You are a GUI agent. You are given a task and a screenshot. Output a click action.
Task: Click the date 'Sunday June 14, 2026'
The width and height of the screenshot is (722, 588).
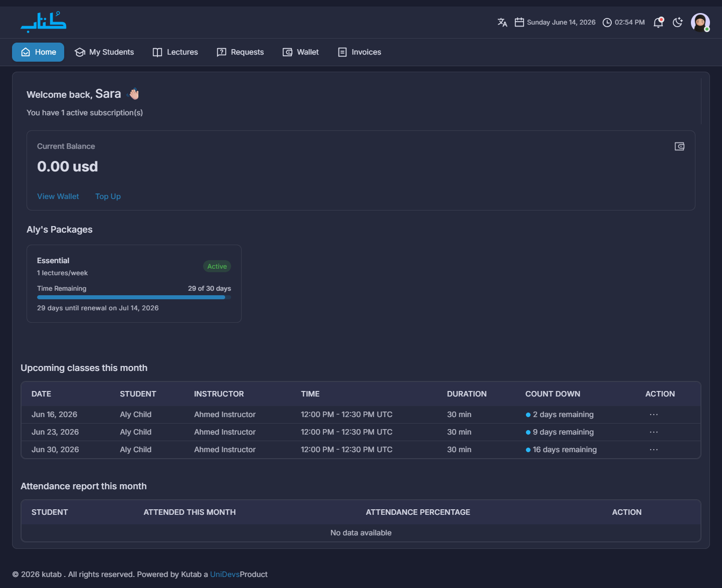[x=561, y=23]
